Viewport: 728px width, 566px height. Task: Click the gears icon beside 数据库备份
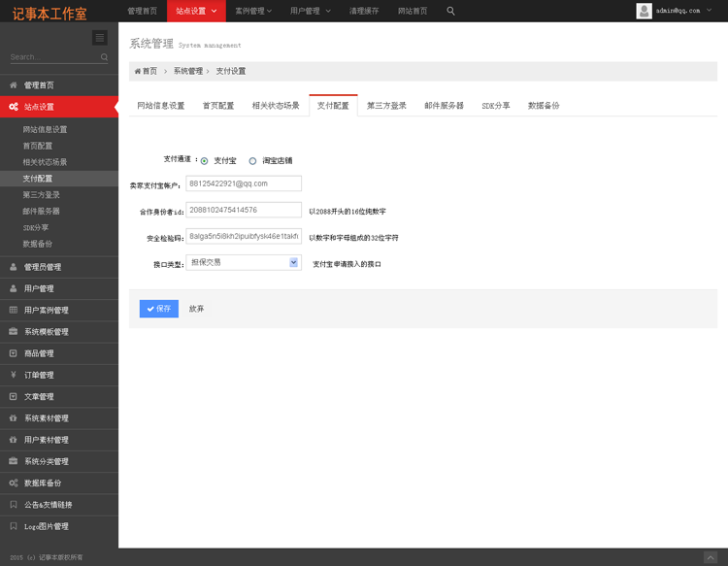point(14,483)
